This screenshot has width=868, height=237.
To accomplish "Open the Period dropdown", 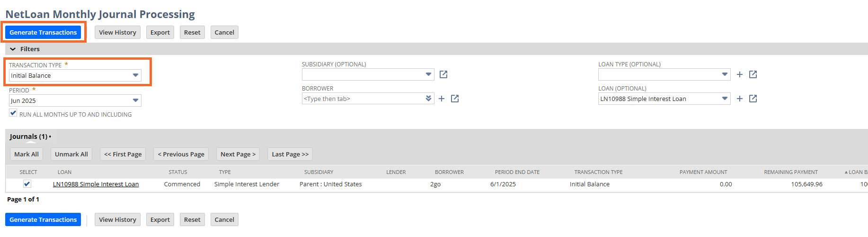I will [x=135, y=100].
